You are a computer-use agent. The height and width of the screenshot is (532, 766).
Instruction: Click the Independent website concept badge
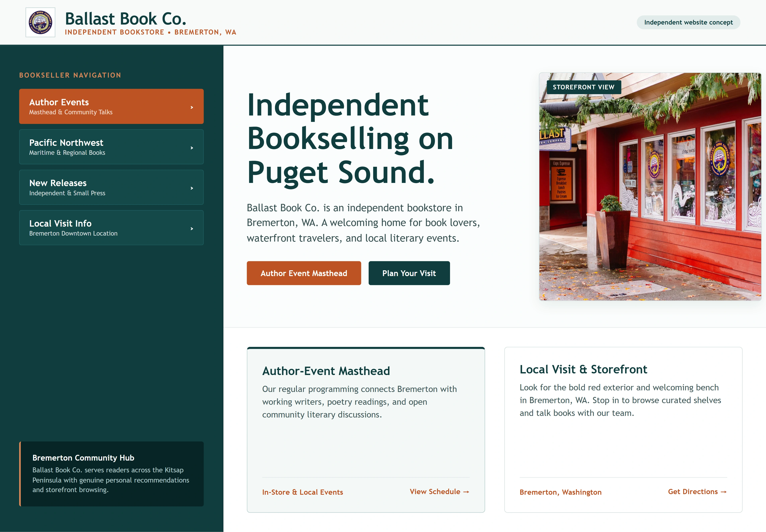coord(688,22)
